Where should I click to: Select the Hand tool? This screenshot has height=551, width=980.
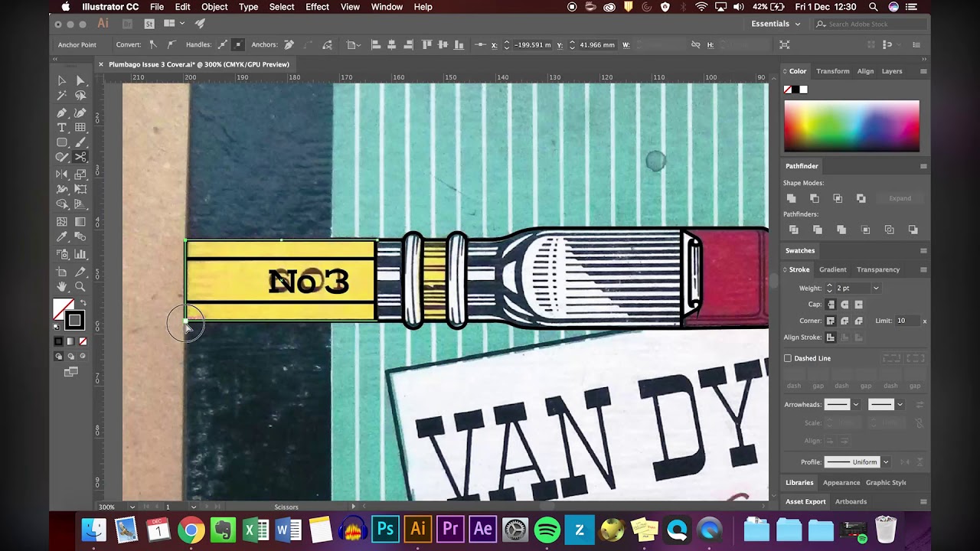coord(62,287)
